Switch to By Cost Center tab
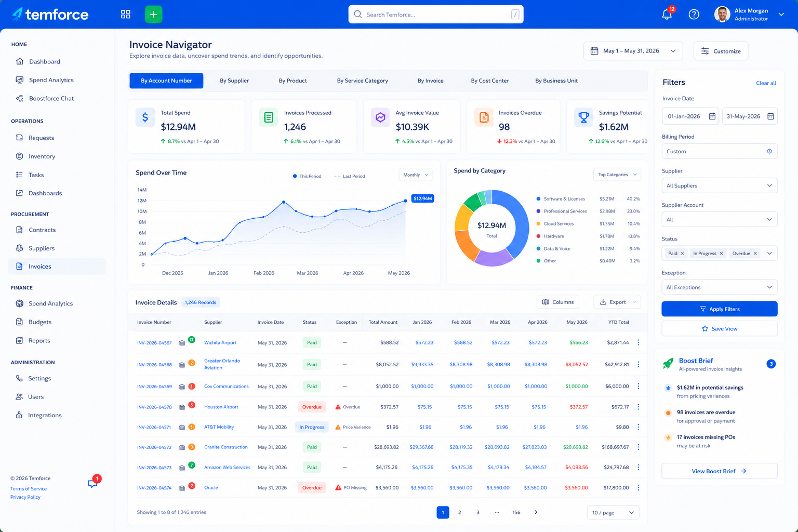 pos(490,81)
